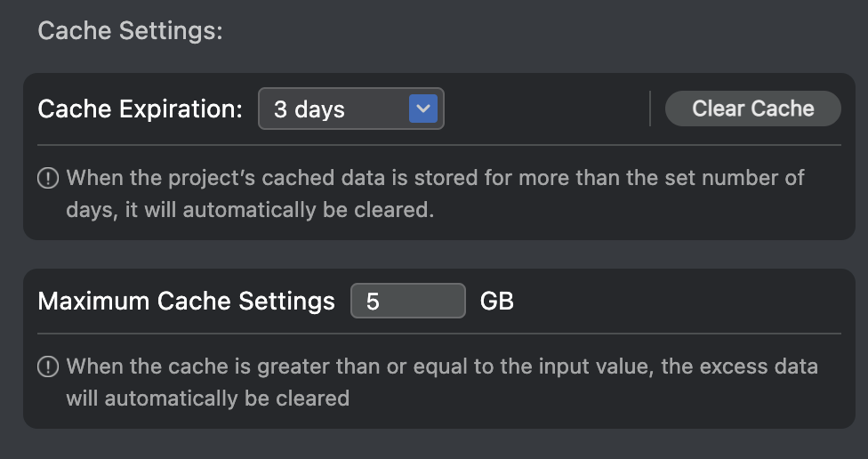Viewport: 868px width, 459px height.
Task: Click the "Cache Expiration:" label
Action: click(x=140, y=109)
